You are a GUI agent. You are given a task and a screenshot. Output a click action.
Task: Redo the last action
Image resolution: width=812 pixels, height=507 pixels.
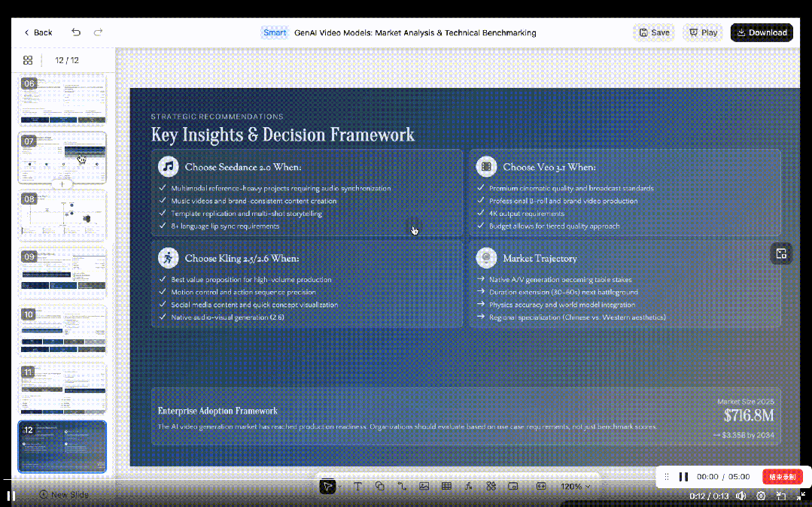click(98, 32)
